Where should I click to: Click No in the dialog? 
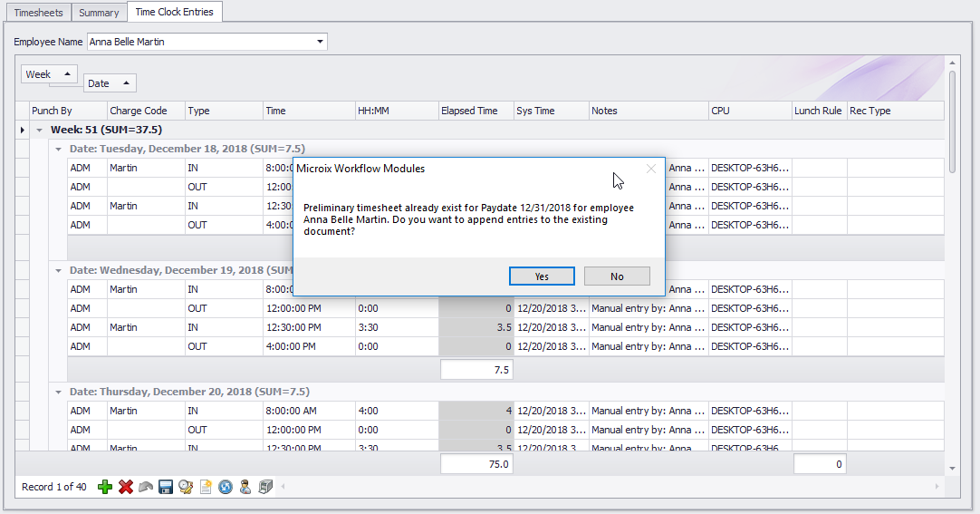pyautogui.click(x=617, y=276)
